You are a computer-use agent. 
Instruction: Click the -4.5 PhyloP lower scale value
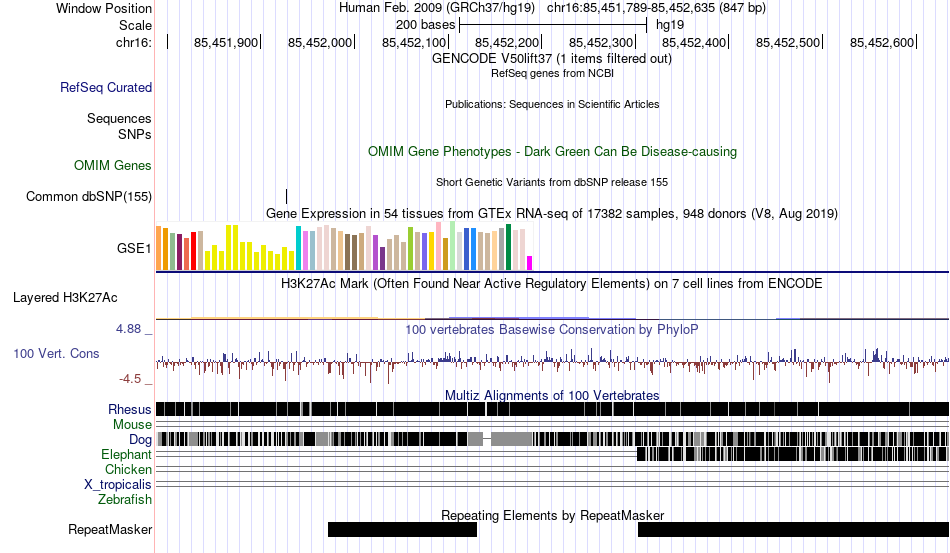pyautogui.click(x=130, y=379)
